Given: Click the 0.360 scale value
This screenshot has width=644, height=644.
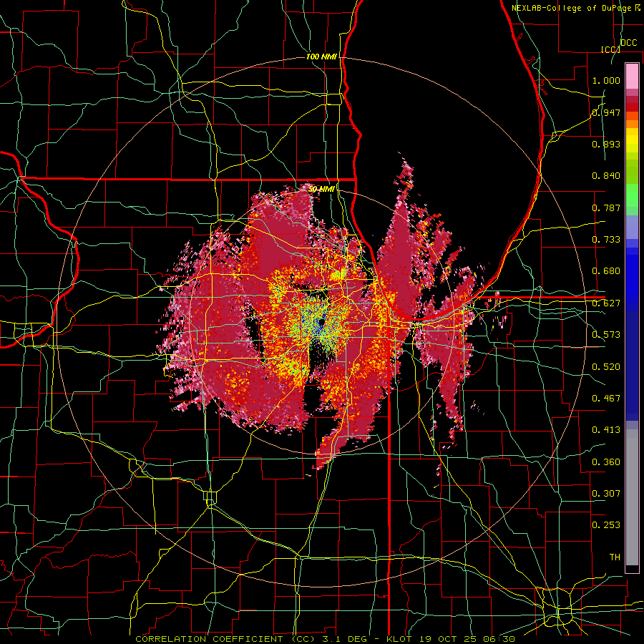Looking at the screenshot, I should [606, 462].
